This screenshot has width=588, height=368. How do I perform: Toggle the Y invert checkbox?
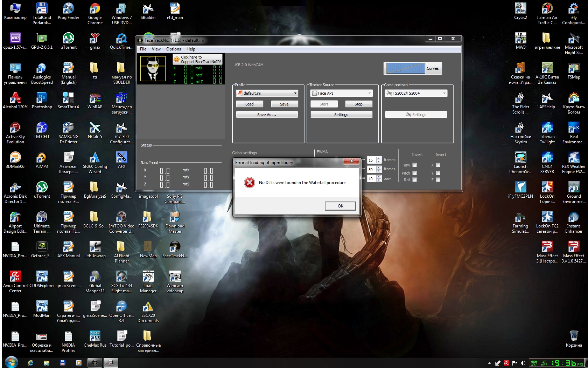pos(438,173)
